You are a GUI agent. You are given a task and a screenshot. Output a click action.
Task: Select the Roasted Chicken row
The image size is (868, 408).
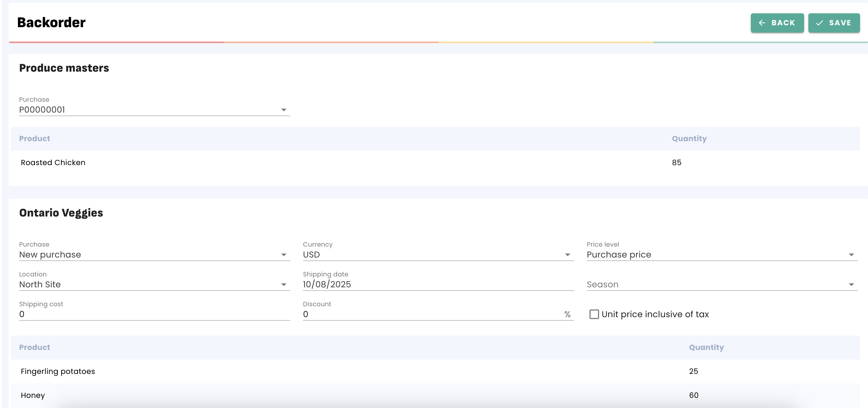tap(53, 163)
